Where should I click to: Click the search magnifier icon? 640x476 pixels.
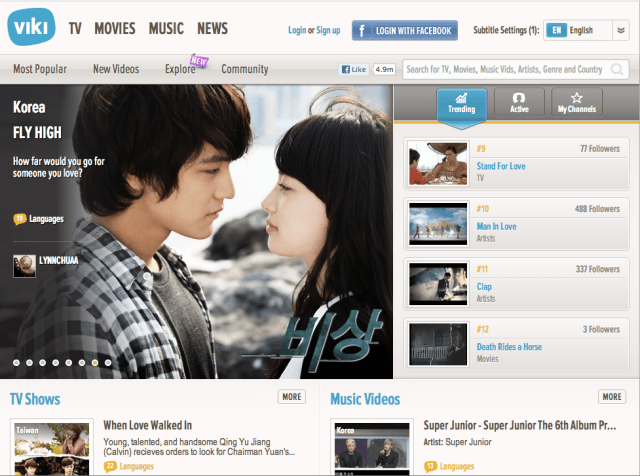617,69
